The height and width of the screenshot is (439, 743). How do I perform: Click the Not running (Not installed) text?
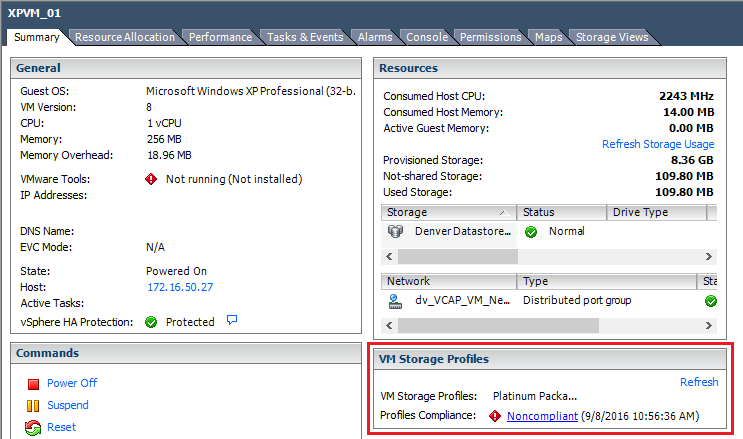point(234,179)
